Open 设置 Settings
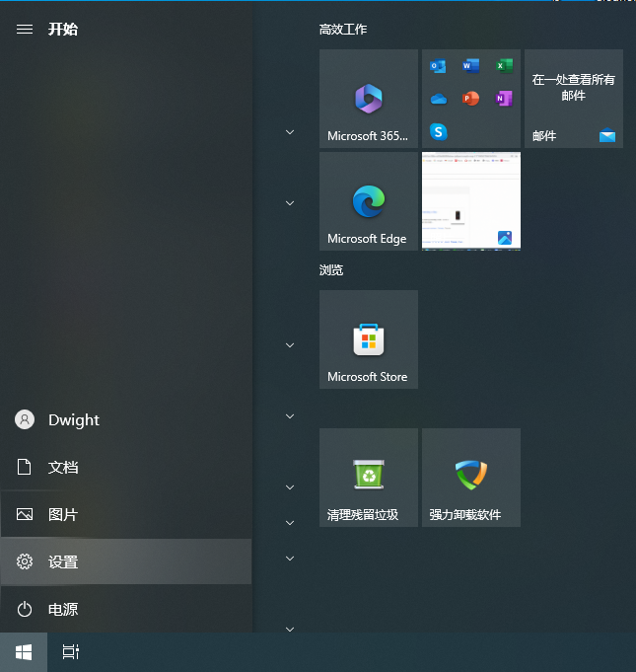This screenshot has height=672, width=636. (x=126, y=561)
